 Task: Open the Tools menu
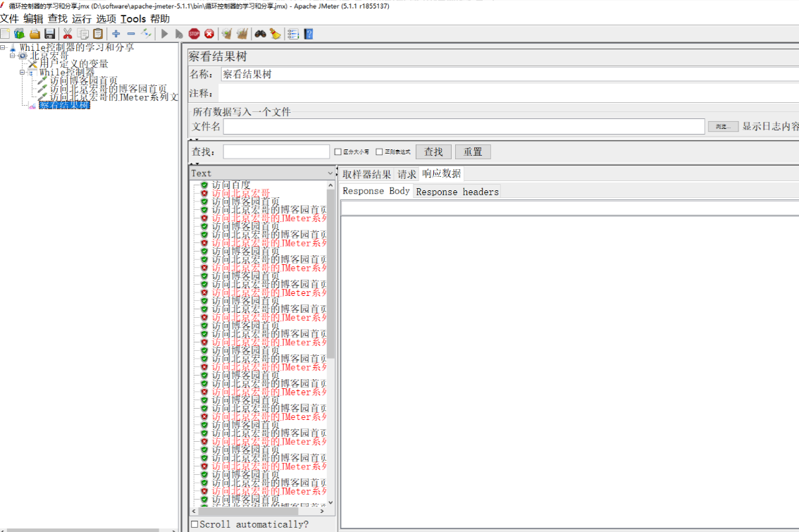133,19
